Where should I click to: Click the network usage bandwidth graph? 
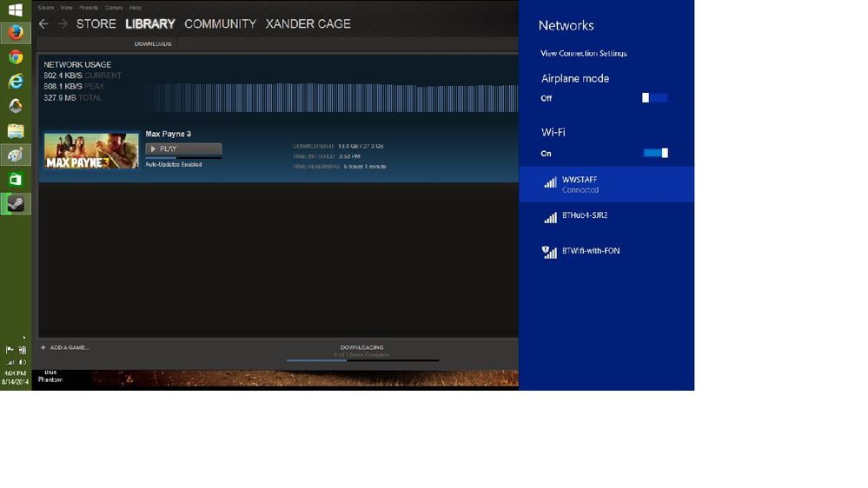[x=330, y=97]
